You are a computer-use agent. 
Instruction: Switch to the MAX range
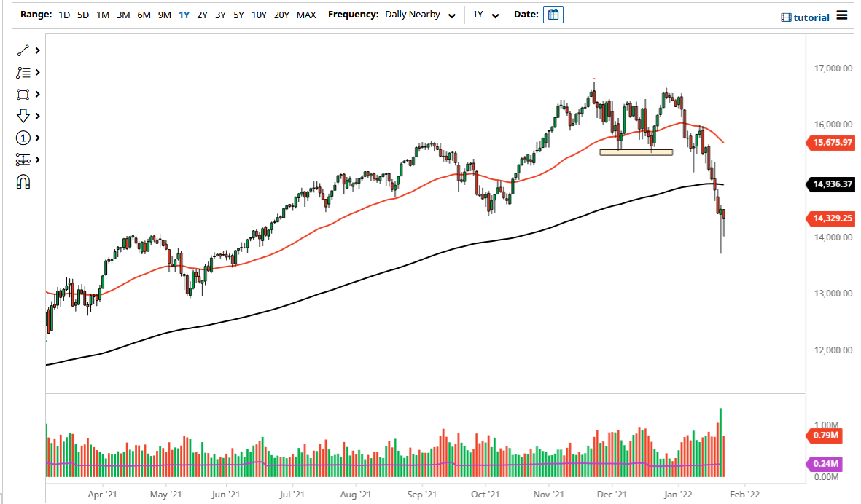pos(306,14)
